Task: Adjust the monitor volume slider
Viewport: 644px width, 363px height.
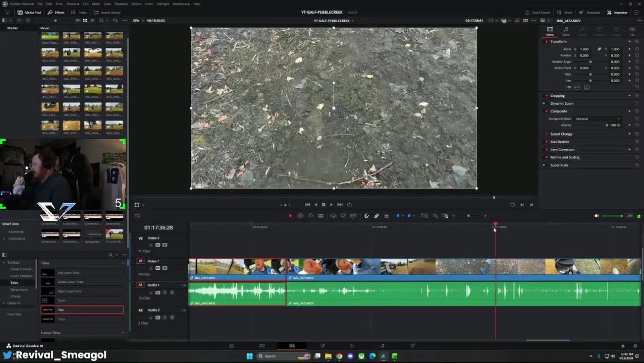Action: coord(612,216)
